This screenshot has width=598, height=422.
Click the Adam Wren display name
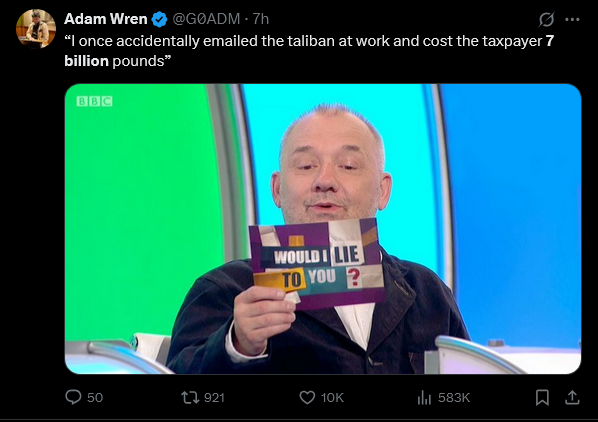click(106, 19)
